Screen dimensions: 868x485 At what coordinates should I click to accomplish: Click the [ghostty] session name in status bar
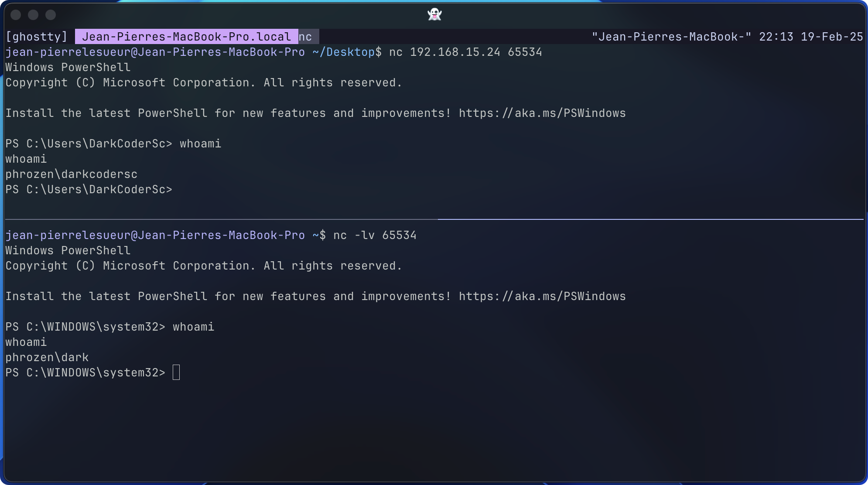click(37, 37)
